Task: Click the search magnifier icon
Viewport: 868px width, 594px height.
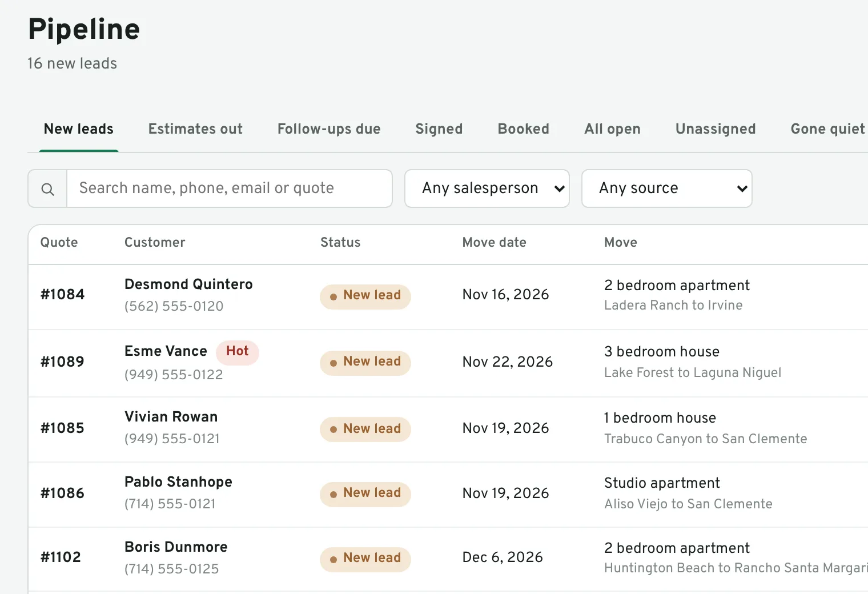Action: 48,189
